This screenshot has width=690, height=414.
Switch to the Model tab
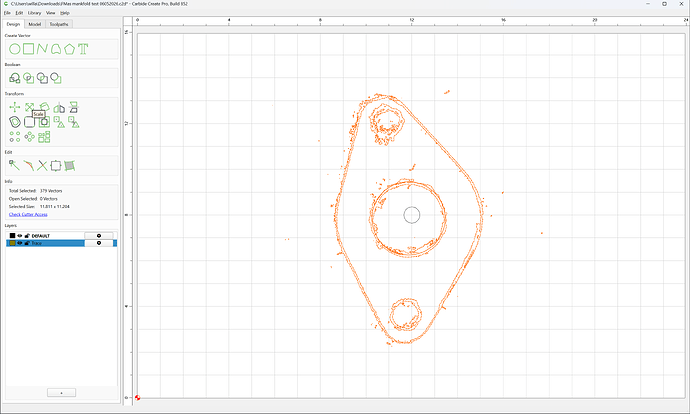coord(34,24)
